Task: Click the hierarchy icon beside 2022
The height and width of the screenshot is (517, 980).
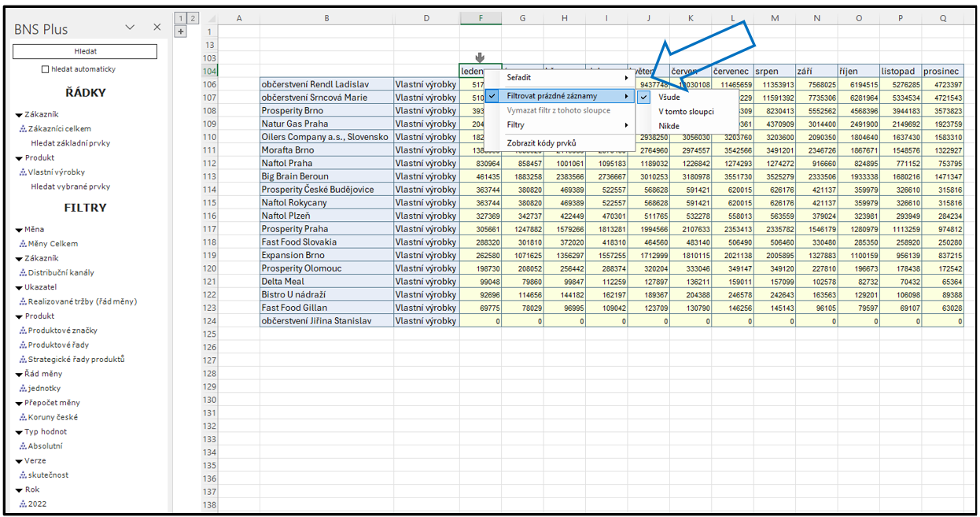Action: 24,504
